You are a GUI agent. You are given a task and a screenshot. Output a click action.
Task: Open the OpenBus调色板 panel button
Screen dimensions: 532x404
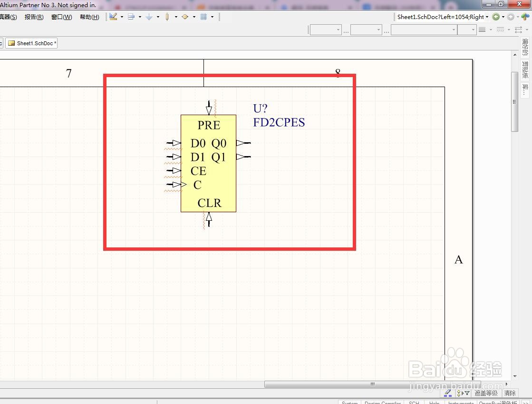click(x=498, y=402)
